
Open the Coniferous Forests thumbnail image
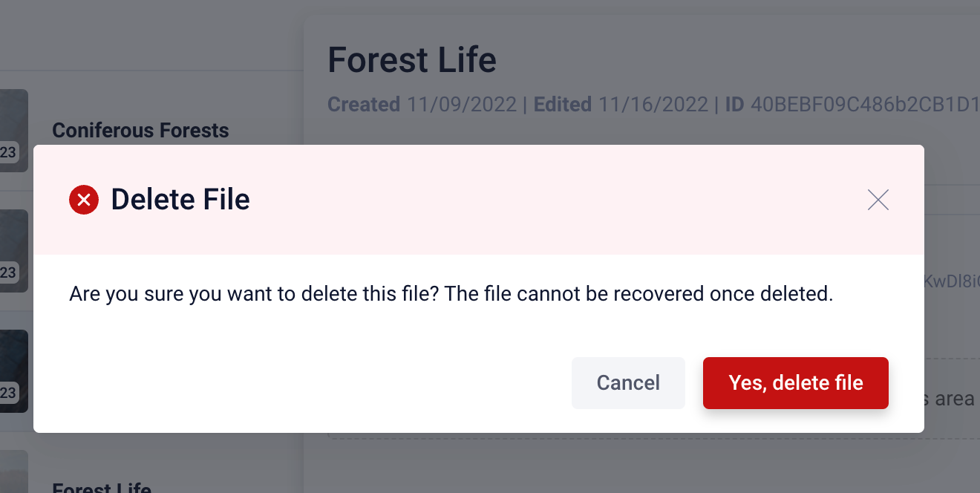coord(14,131)
